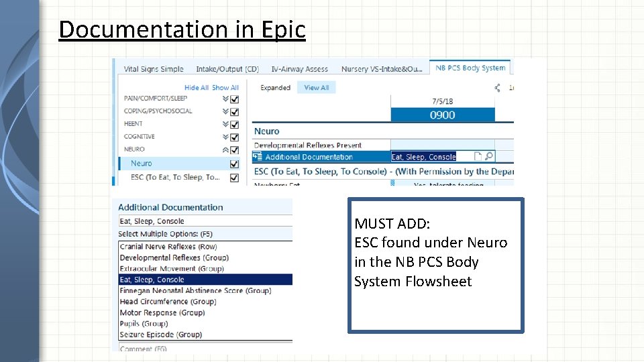Image resolution: width=644 pixels, height=362 pixels.
Task: Select the Nursery VS-Intake&Ou... tab
Action: pos(382,69)
